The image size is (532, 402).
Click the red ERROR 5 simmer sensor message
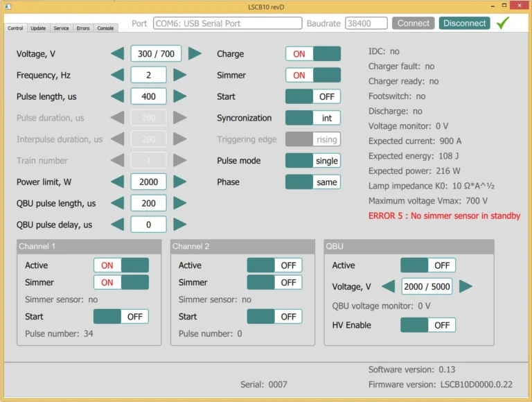444,216
